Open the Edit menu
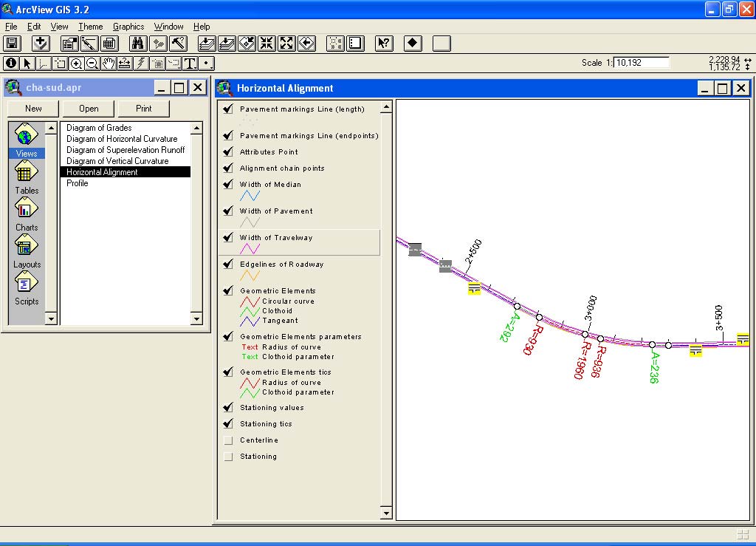Viewport: 756px width, 546px height. [x=34, y=27]
